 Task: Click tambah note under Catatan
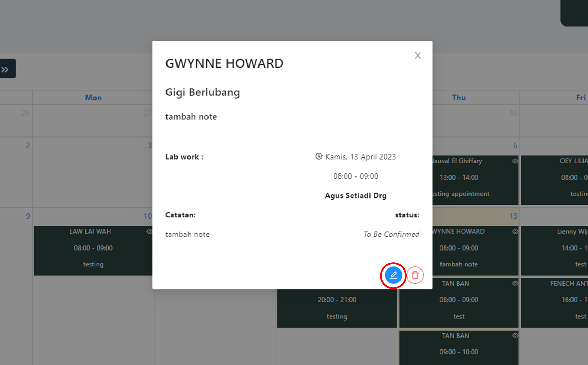[x=187, y=234]
